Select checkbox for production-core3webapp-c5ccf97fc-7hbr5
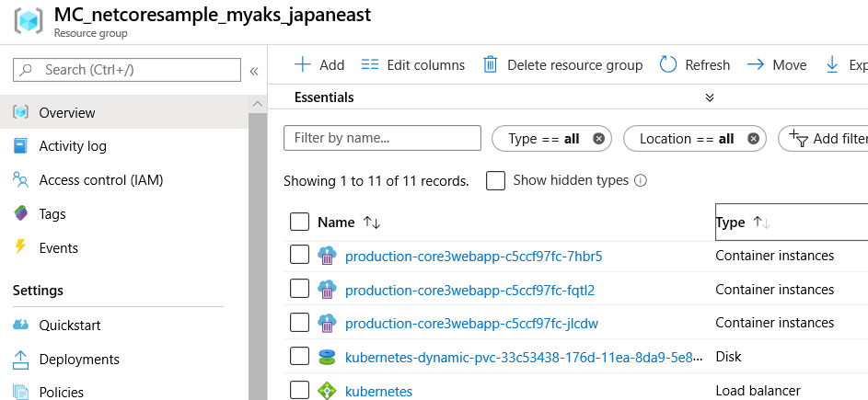Image resolution: width=868 pixels, height=400 pixels. tap(299, 256)
